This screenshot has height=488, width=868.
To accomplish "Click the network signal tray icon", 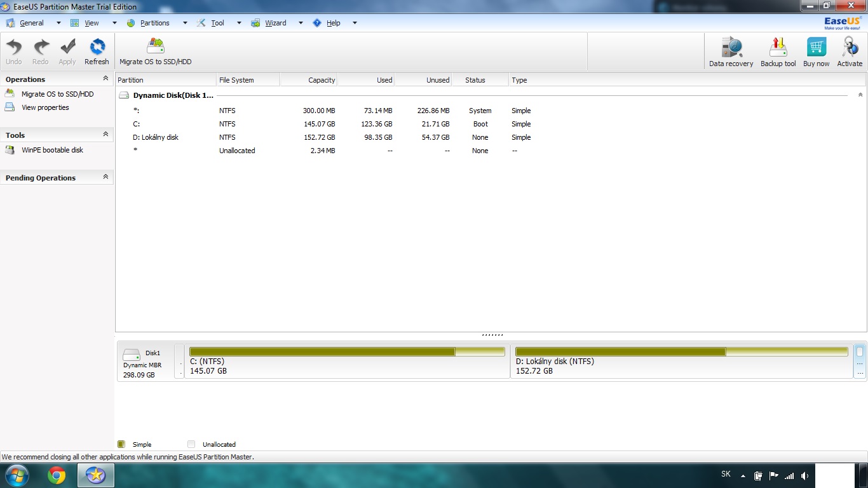I will point(789,475).
